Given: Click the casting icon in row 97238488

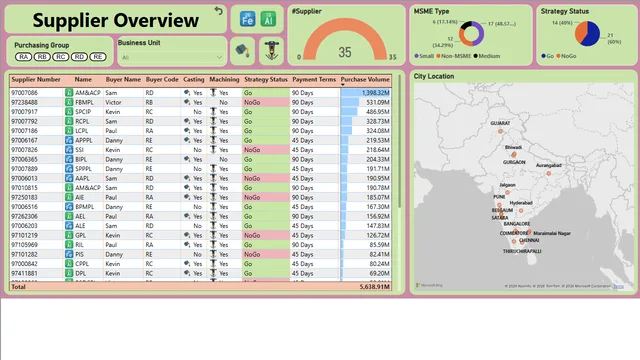Looking at the screenshot, I should (187, 102).
